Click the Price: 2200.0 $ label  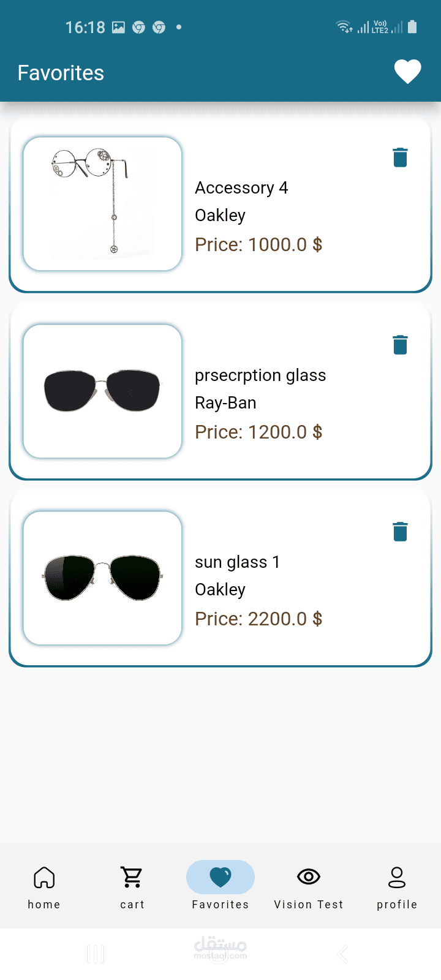click(258, 619)
